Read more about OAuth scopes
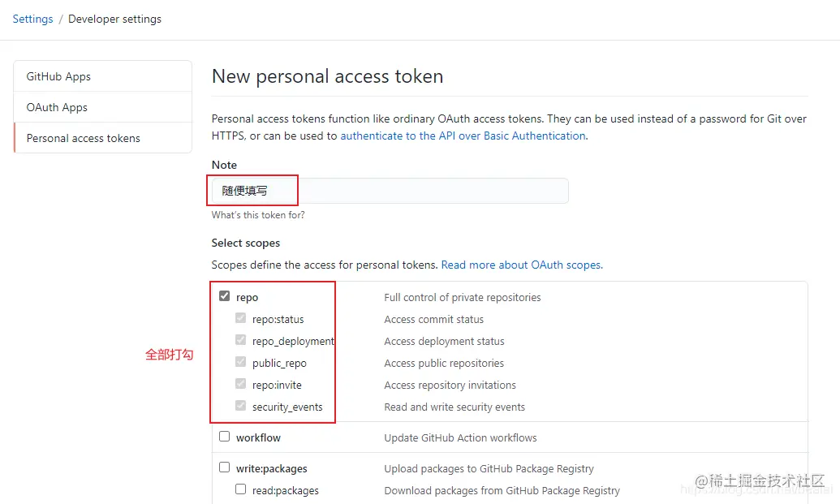The width and height of the screenshot is (840, 504). tap(522, 265)
